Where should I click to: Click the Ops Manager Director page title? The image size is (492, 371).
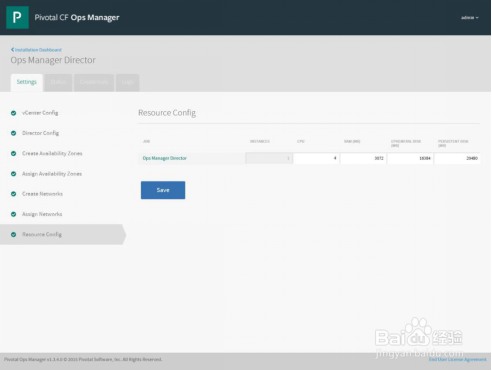(x=53, y=60)
